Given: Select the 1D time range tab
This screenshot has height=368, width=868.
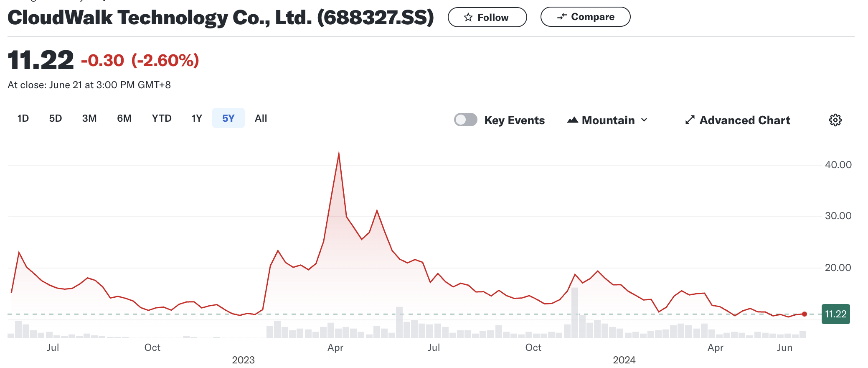Looking at the screenshot, I should click(23, 118).
